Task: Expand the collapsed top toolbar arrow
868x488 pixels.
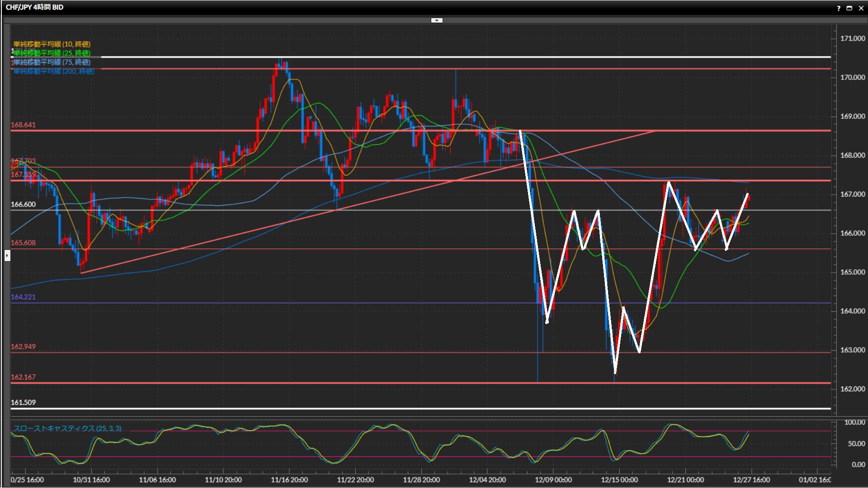Action: click(437, 20)
